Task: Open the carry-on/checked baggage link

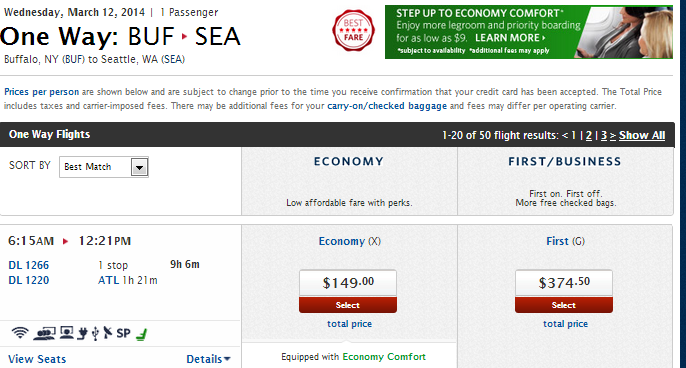Action: point(387,106)
